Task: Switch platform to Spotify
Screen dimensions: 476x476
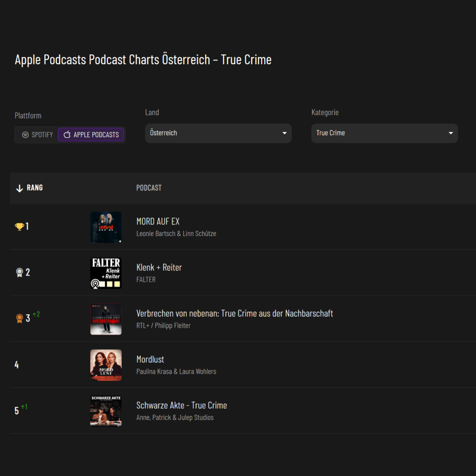Action: pyautogui.click(x=37, y=135)
